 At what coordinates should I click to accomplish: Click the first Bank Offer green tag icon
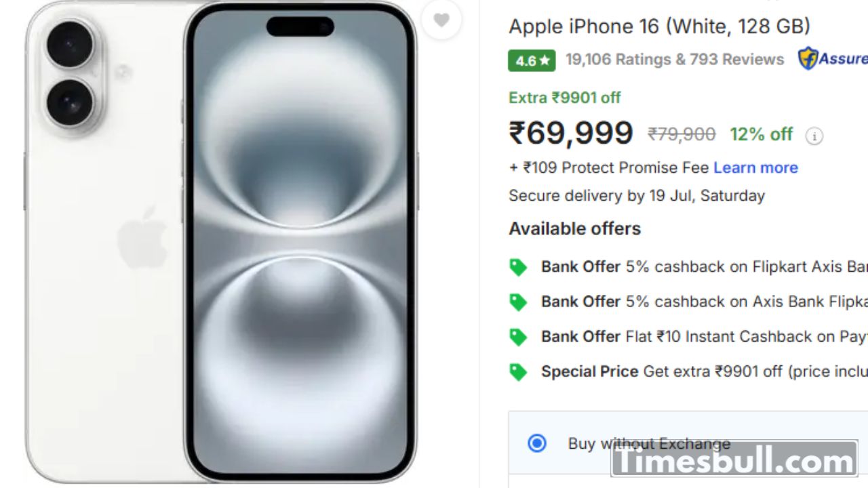tap(518, 267)
